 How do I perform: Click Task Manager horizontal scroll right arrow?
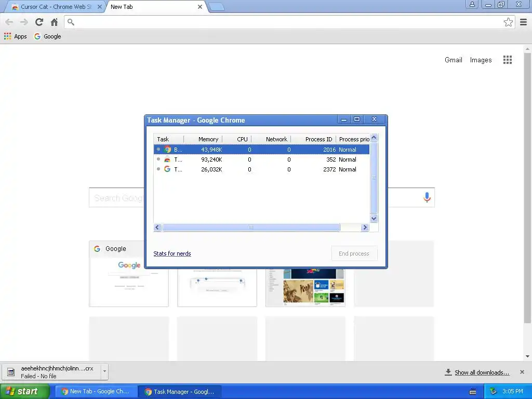pyautogui.click(x=365, y=228)
